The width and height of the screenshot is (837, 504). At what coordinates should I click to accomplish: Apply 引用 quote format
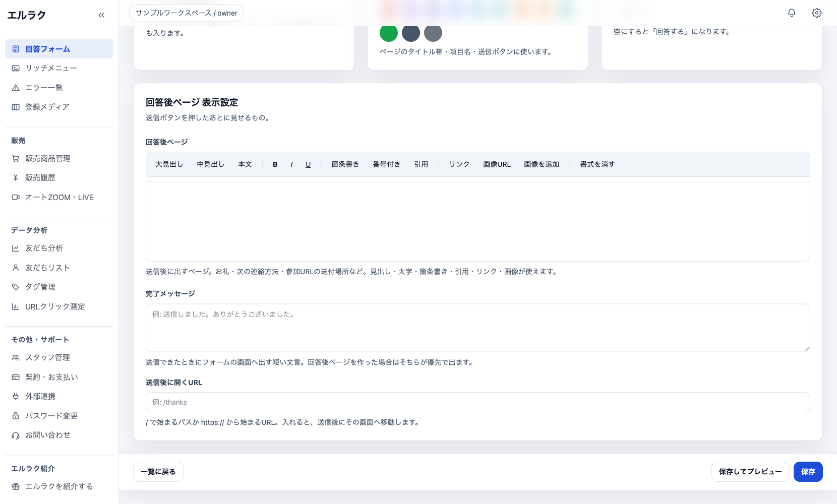(421, 164)
